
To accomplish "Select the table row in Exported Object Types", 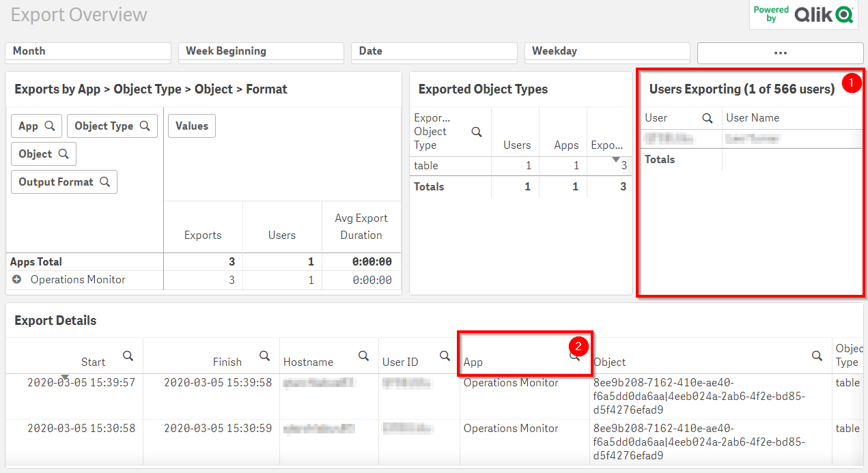I will coord(426,166).
